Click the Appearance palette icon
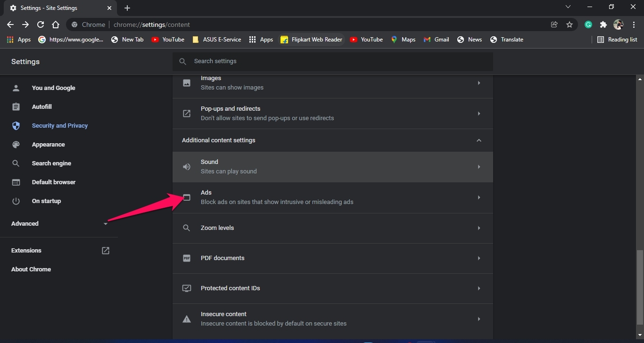 [x=16, y=145]
